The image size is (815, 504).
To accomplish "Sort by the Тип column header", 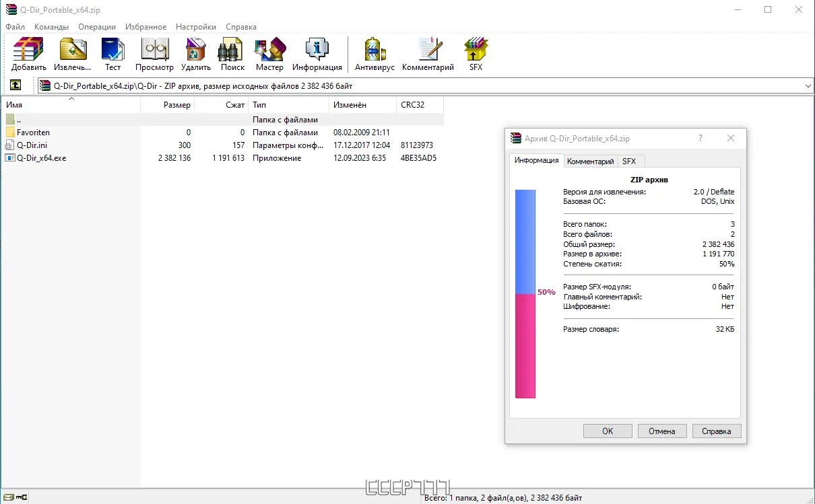I will click(288, 105).
